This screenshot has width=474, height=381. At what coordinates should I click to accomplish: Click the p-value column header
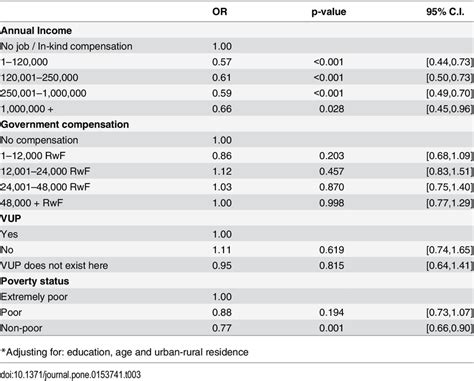[x=329, y=12]
